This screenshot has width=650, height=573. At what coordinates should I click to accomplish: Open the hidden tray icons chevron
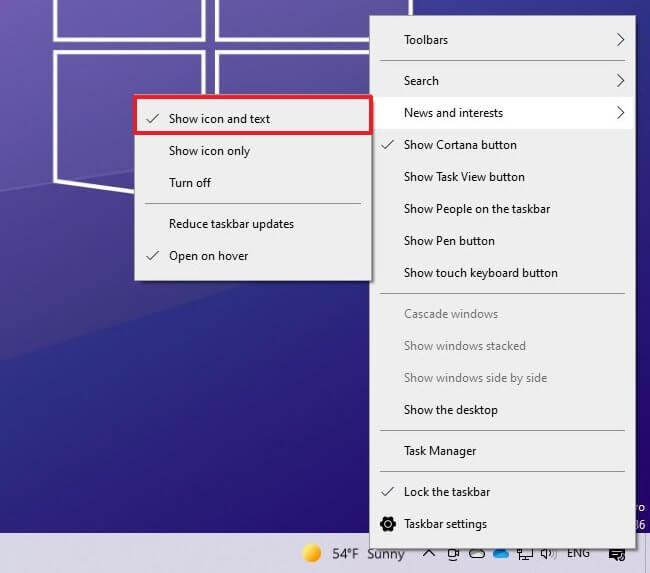click(428, 553)
